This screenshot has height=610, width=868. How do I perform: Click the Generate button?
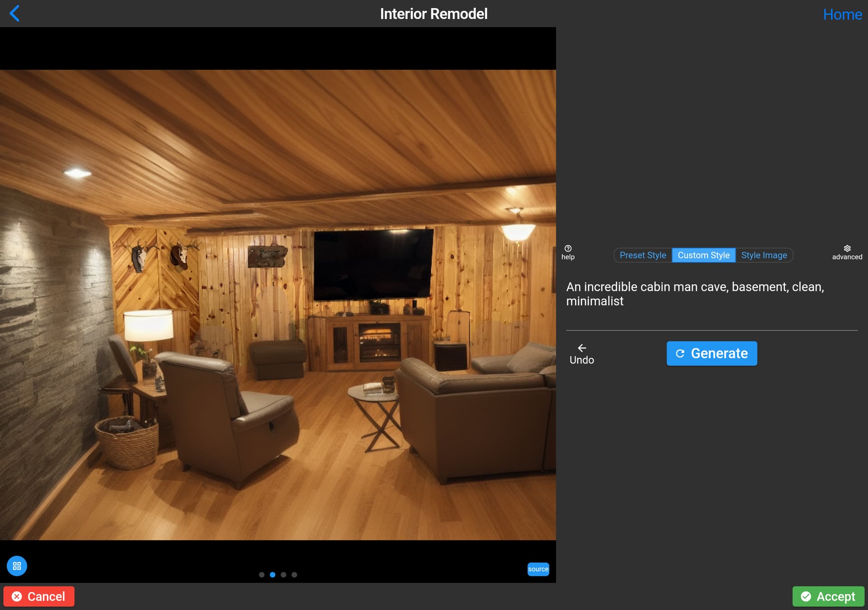712,353
